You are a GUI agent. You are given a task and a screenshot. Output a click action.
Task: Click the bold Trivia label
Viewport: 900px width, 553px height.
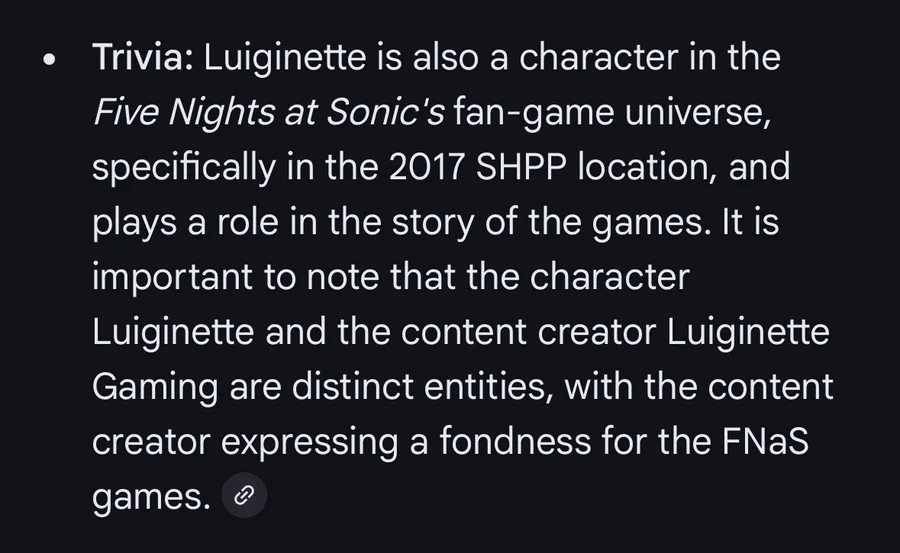(x=143, y=57)
